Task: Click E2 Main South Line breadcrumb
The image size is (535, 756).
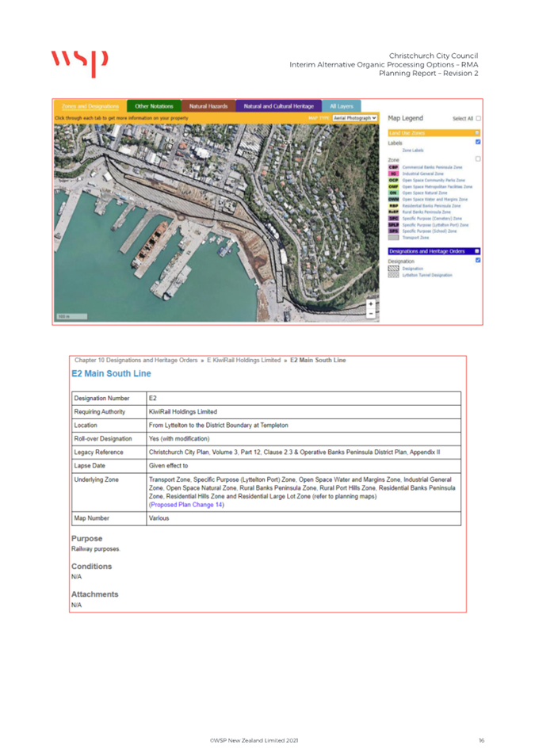Action: (x=318, y=360)
